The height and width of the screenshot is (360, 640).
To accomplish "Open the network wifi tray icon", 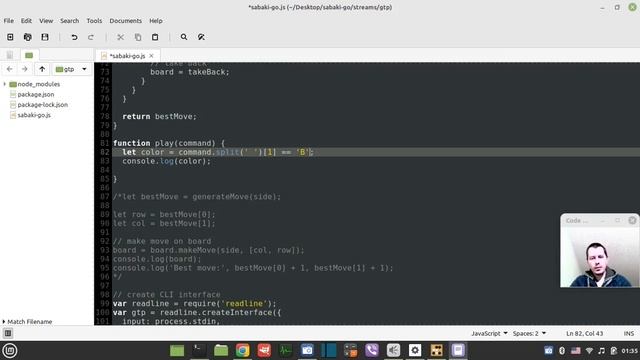I will click(589, 351).
